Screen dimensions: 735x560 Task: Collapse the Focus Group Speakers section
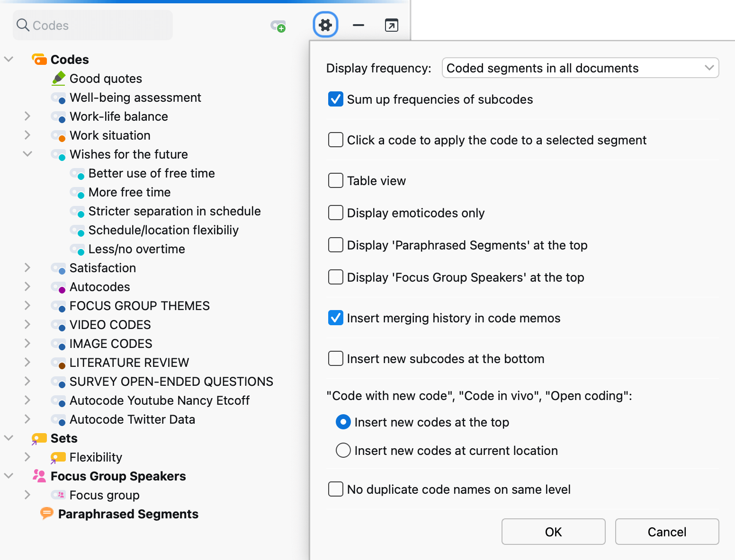[9, 476]
